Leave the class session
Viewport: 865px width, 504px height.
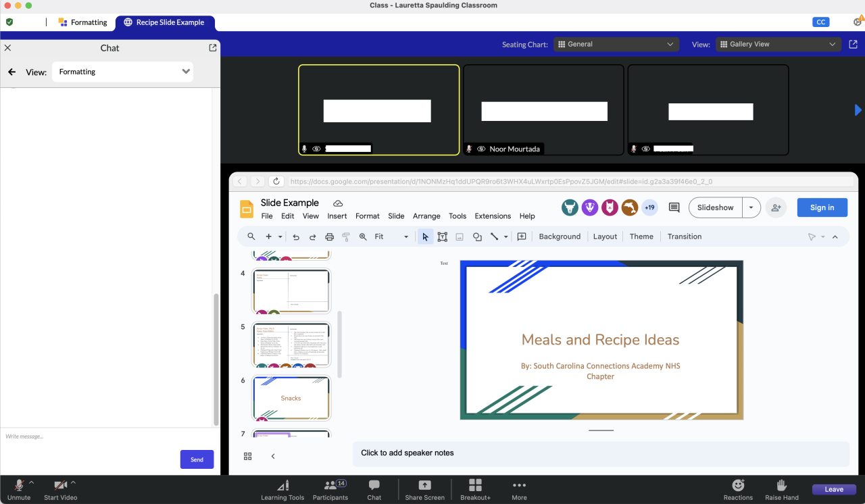click(x=834, y=490)
